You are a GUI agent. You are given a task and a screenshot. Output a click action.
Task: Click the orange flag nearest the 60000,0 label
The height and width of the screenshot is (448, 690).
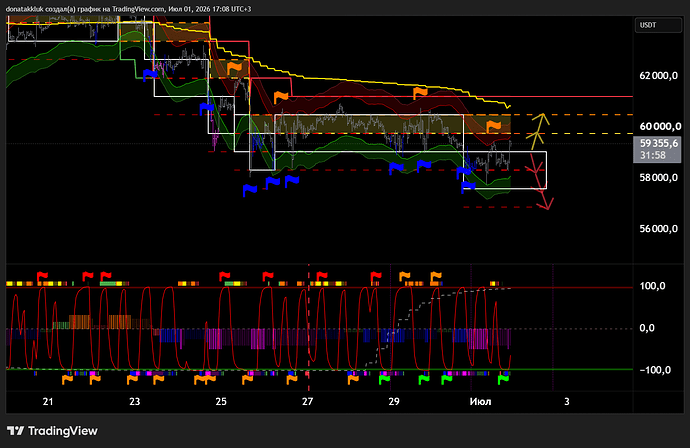[494, 126]
